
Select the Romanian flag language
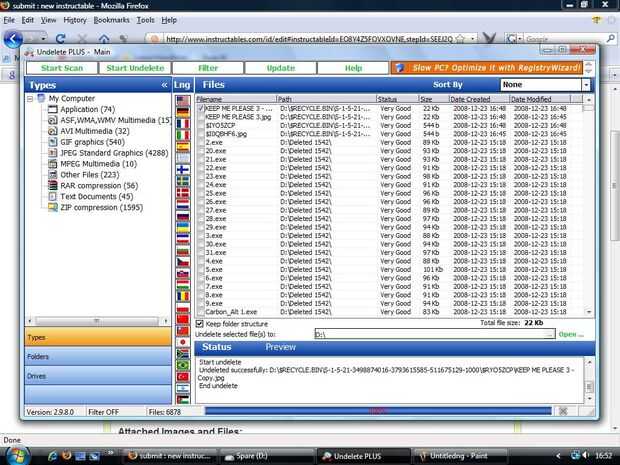(x=183, y=296)
